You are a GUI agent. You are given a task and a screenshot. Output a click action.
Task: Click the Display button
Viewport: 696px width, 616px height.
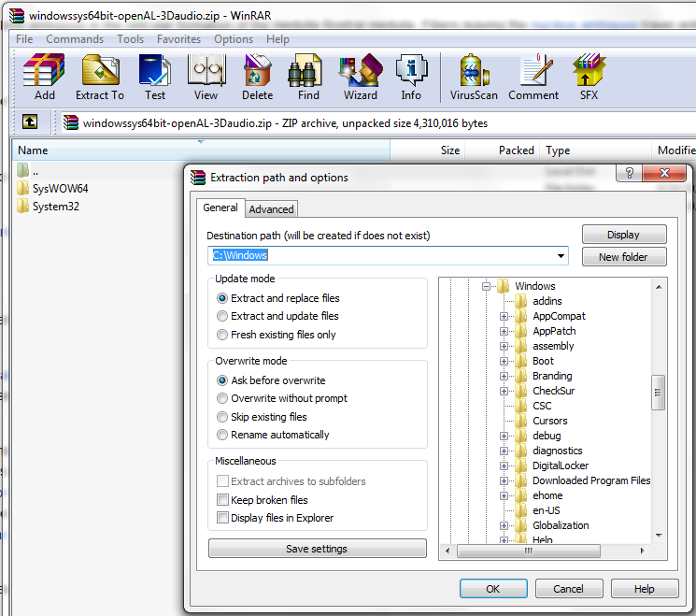(624, 235)
